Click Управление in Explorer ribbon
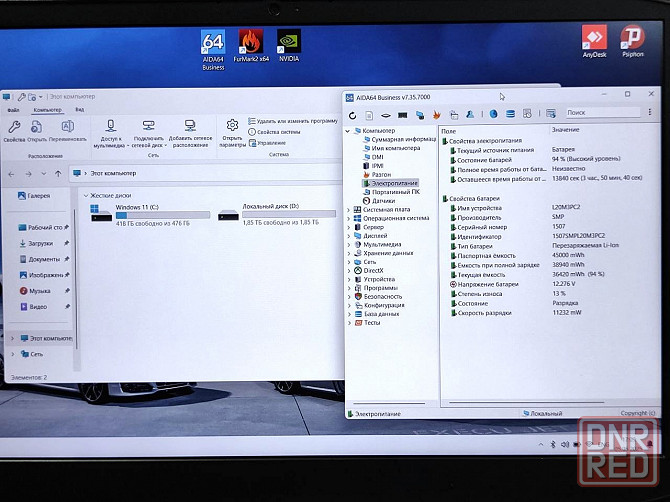This screenshot has height=502, width=670. pos(267,144)
